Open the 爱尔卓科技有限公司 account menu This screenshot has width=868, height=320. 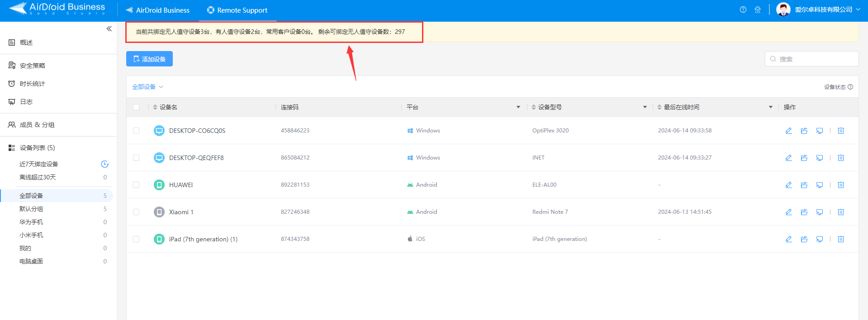[x=827, y=9]
